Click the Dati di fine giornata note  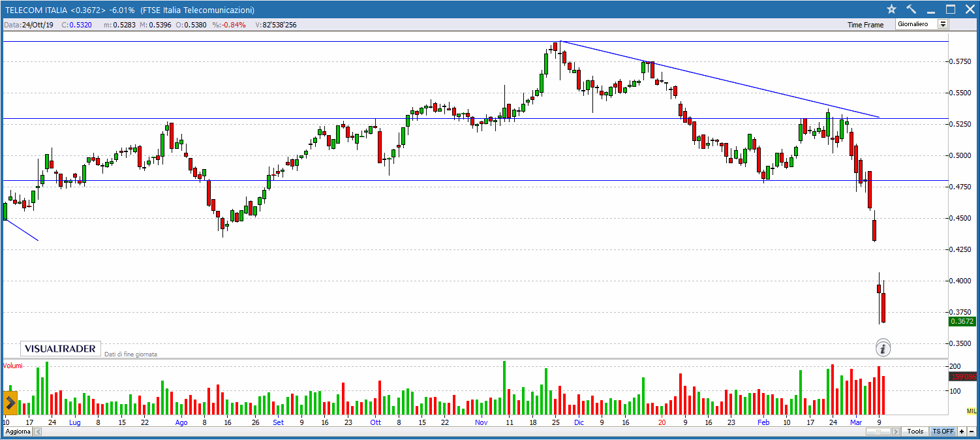(130, 354)
